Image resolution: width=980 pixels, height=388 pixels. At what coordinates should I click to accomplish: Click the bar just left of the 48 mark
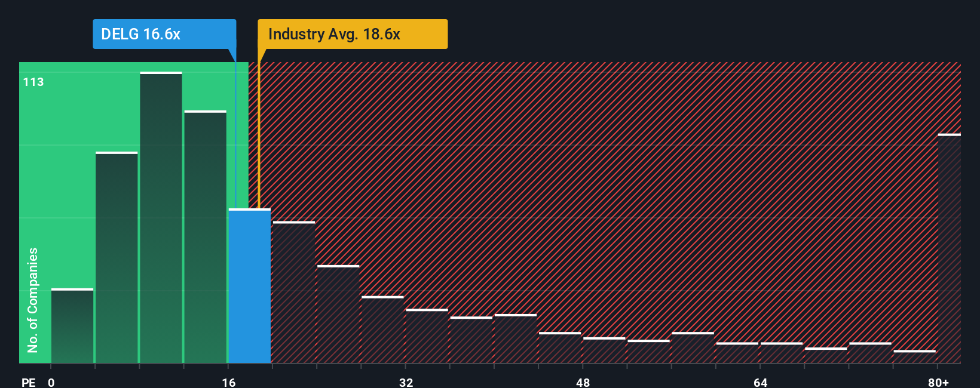pyautogui.click(x=560, y=348)
